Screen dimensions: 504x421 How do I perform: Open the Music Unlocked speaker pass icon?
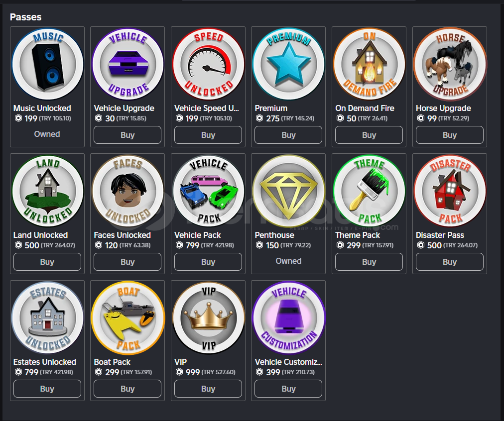pos(47,64)
